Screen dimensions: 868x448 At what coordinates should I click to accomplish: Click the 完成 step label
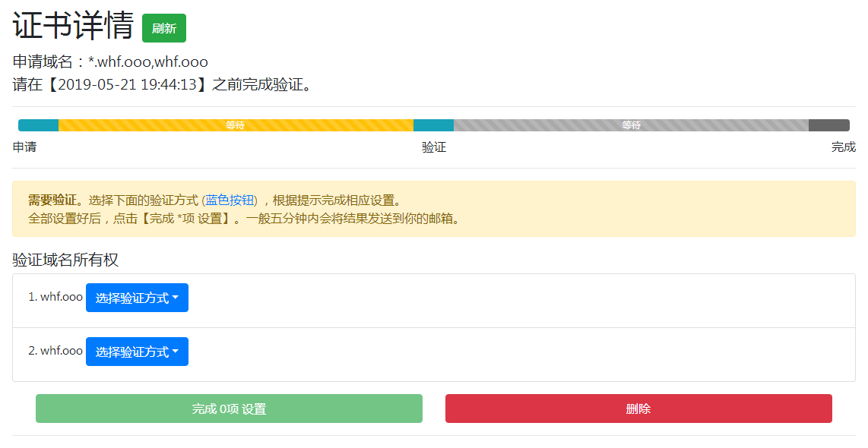(843, 147)
